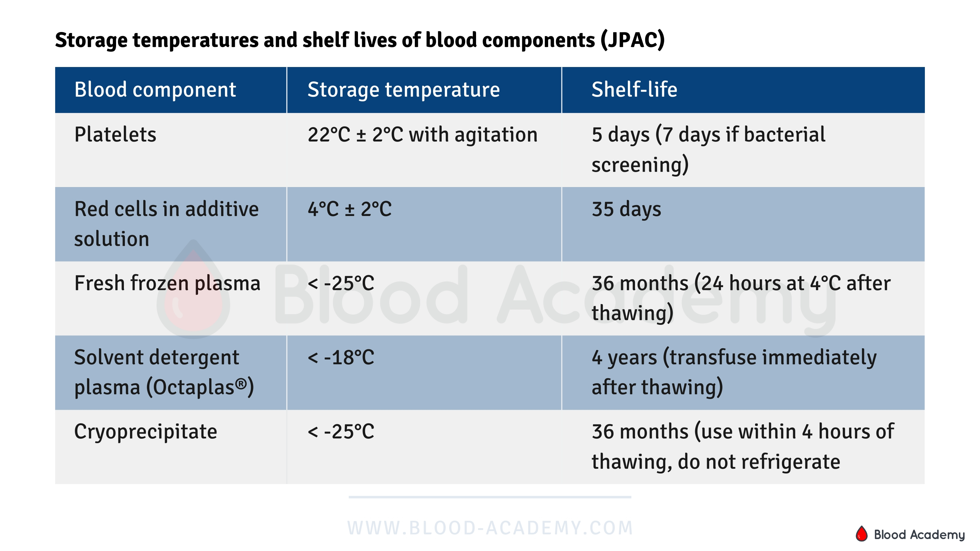The image size is (980, 551).
Task: Click the 4°C ± 2°C temperature cell
Action: click(349, 209)
